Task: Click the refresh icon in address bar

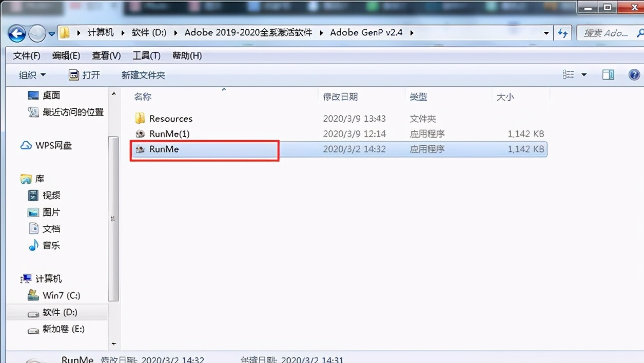Action: (x=563, y=32)
